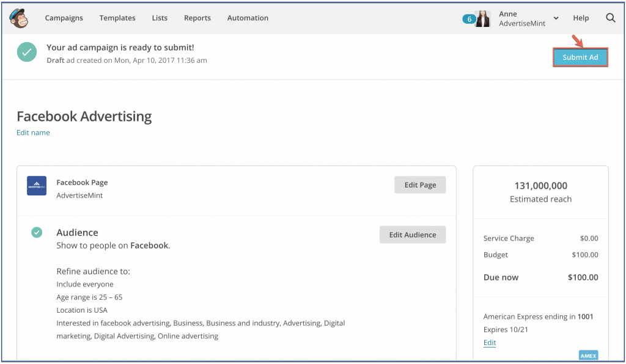Click the 'Estimated reach' label
This screenshot has width=626, height=364.
(540, 199)
